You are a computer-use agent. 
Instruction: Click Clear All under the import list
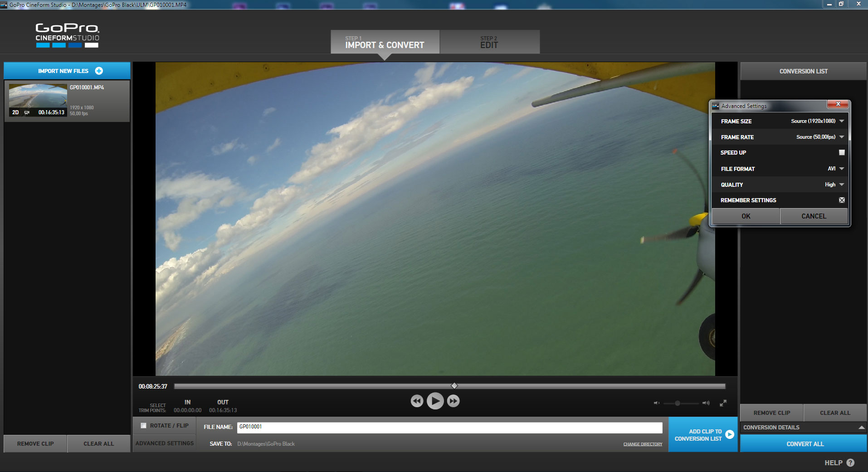[x=99, y=444]
